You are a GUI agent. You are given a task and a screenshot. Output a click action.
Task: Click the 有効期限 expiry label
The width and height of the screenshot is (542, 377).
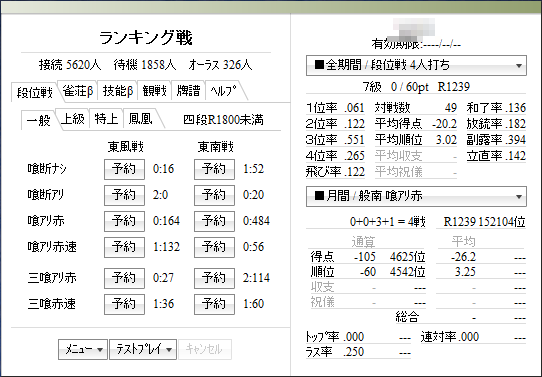point(416,44)
